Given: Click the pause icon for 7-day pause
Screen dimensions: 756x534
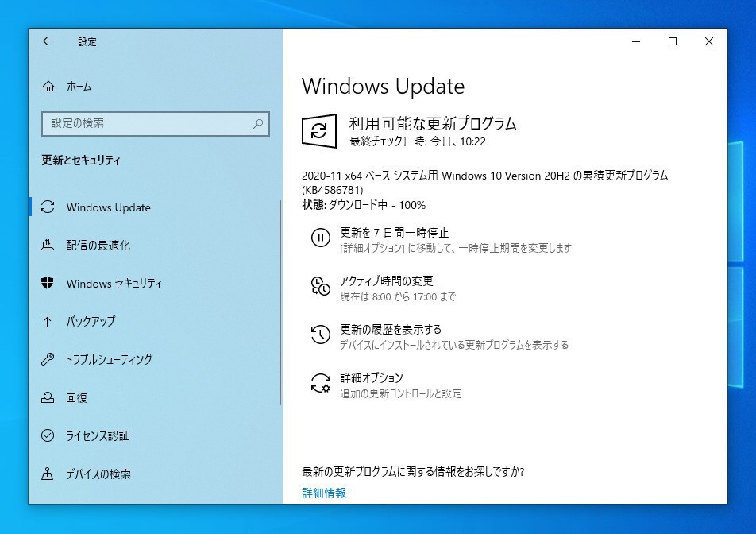Looking at the screenshot, I should 321,238.
